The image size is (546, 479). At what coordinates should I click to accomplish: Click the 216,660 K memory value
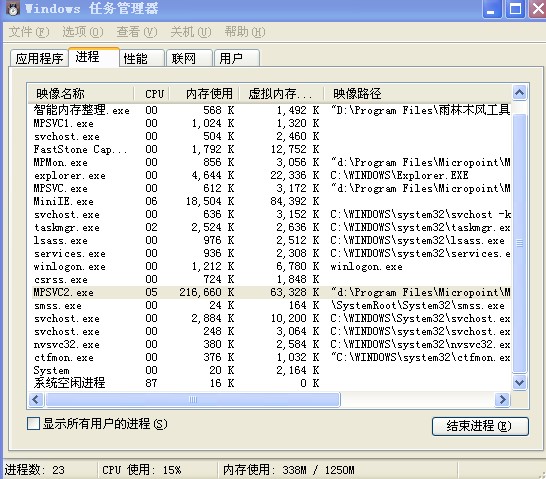point(206,292)
